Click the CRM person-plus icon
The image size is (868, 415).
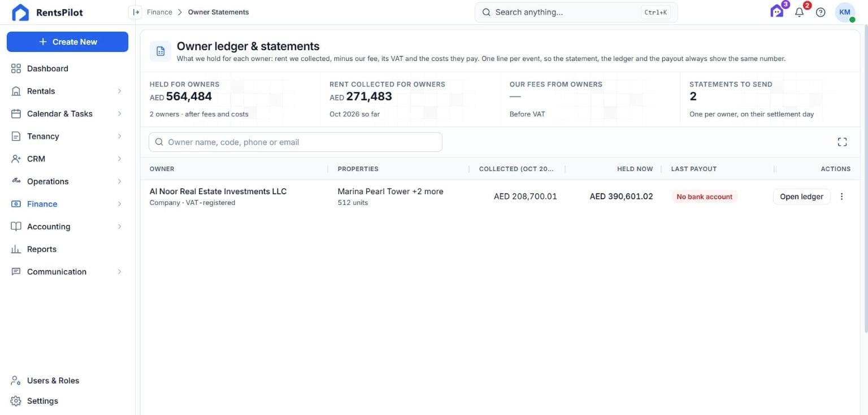point(16,159)
